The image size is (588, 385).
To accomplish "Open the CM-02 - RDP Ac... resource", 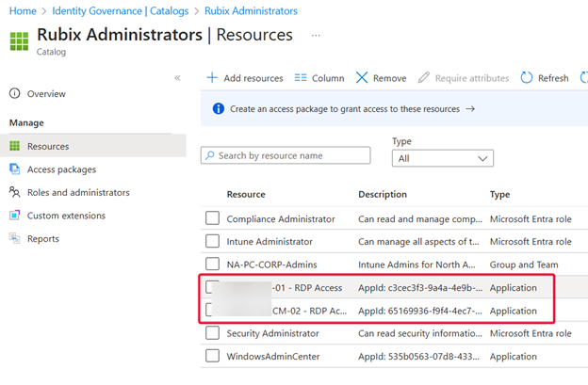I will (309, 311).
